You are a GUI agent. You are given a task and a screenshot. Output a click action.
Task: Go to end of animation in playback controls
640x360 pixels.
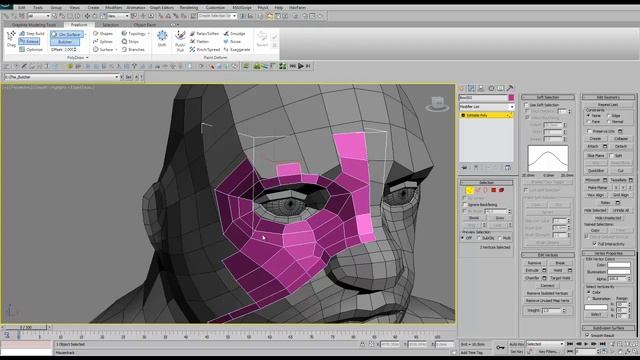coord(602,344)
